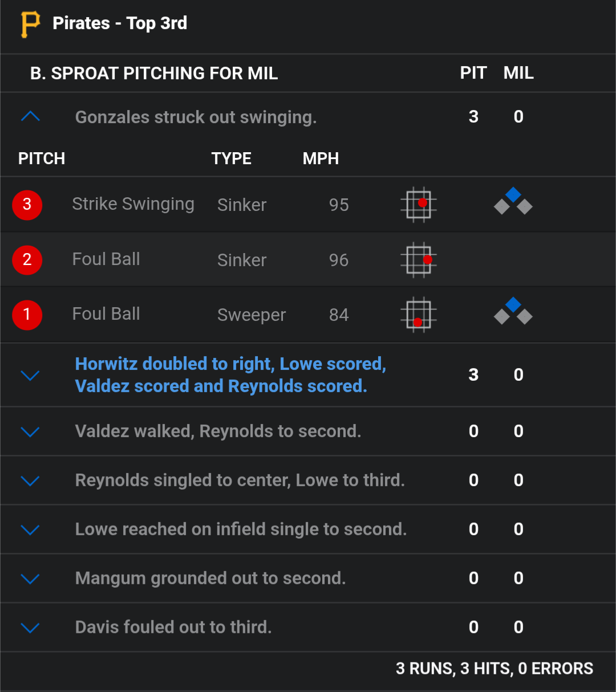616x692 pixels.
Task: Expand the Horwitz doubled to right play
Action: click(30, 375)
